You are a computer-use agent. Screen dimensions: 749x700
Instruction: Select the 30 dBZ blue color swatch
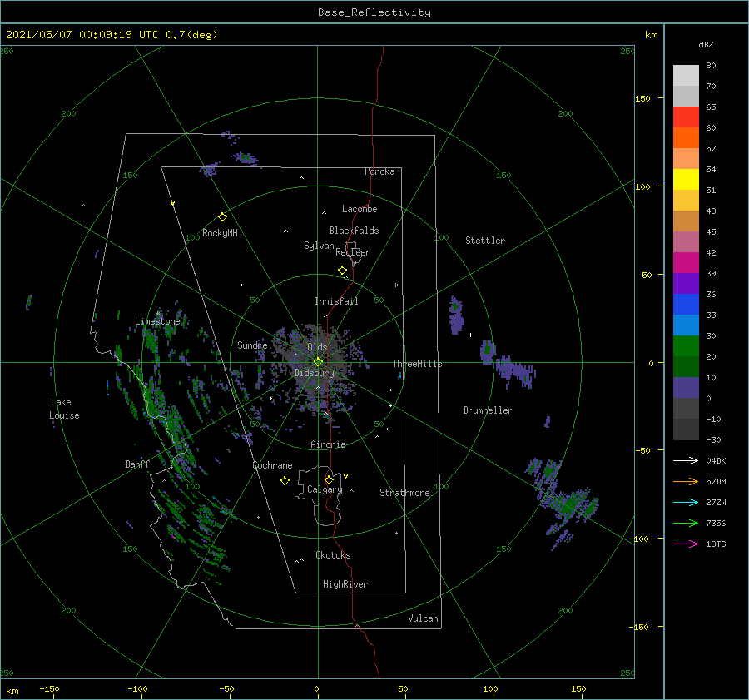[x=686, y=325]
